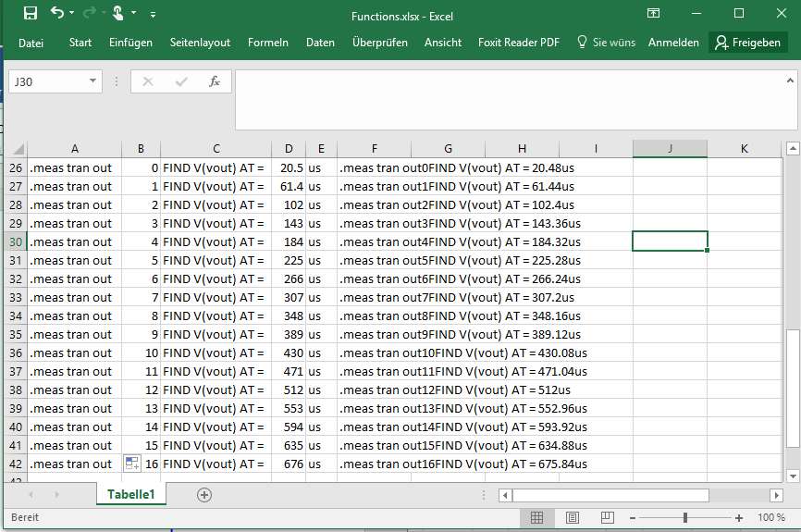Screen dimensions: 801x532
Task: Switch to Page Layout view
Action: pos(572,517)
